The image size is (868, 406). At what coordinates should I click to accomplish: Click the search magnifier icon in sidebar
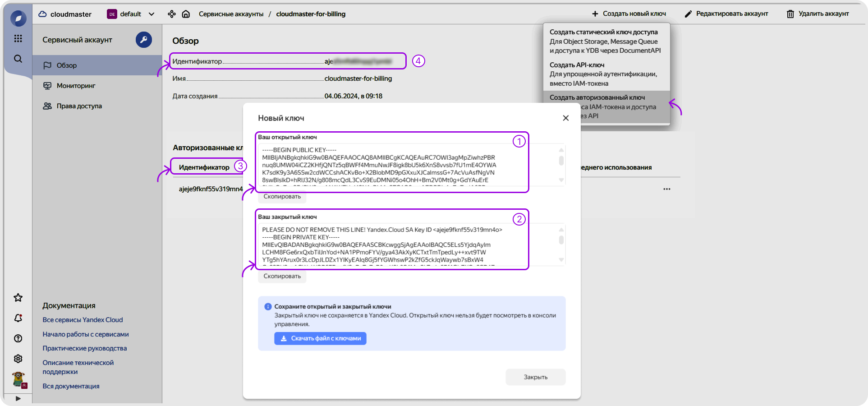[18, 59]
